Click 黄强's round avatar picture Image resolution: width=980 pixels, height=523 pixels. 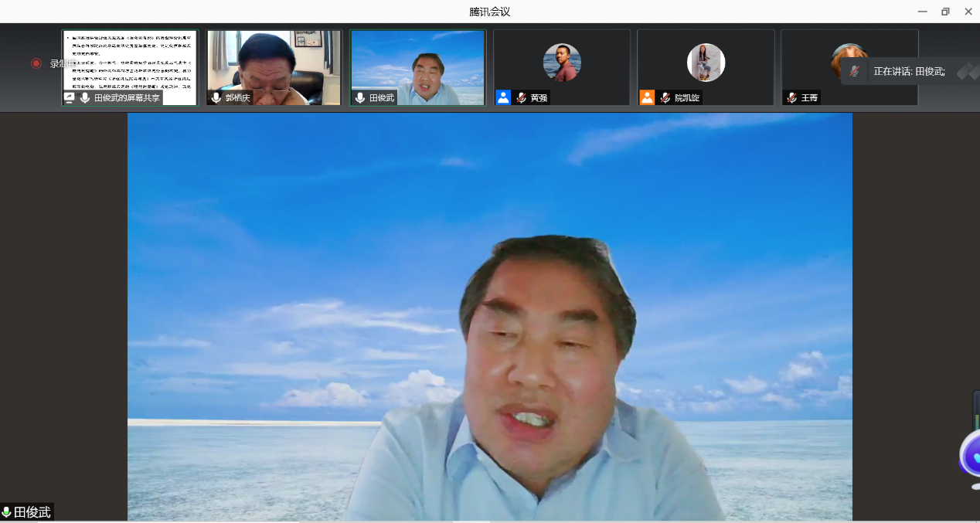pyautogui.click(x=562, y=63)
